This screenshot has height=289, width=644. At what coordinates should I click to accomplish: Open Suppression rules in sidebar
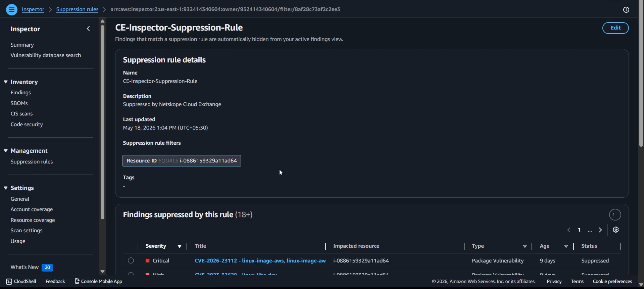[32, 162]
